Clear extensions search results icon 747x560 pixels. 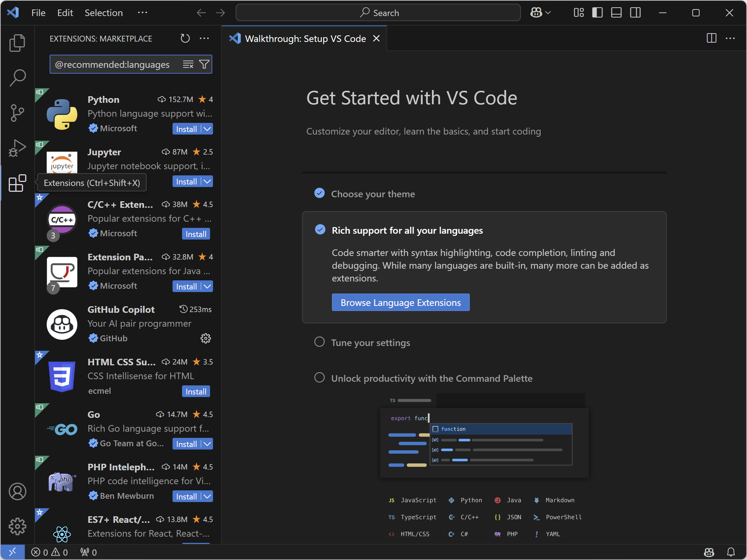coord(188,65)
